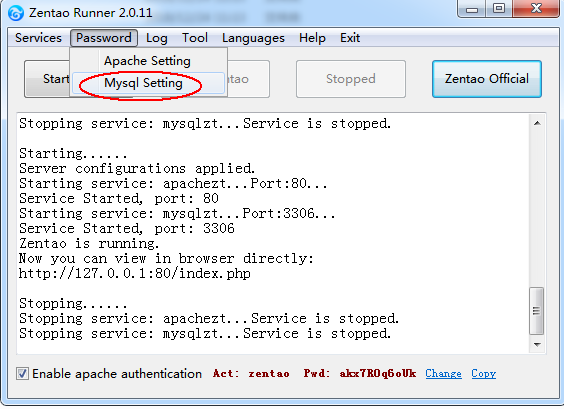Close the Zentao Runner window
Screen dimensions: 564x409
[536, 9]
